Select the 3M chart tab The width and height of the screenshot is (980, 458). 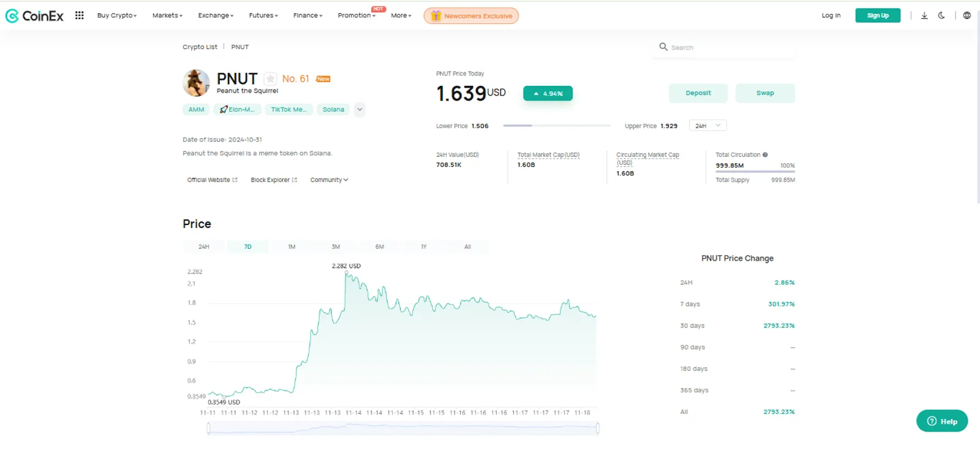pos(336,246)
